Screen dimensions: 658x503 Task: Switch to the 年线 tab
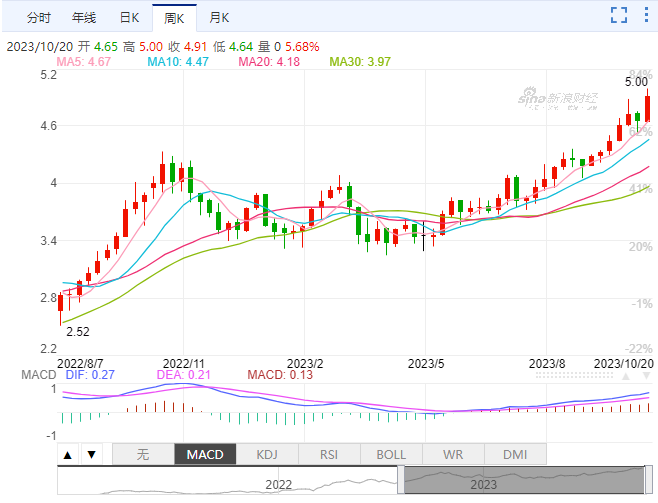pos(84,18)
